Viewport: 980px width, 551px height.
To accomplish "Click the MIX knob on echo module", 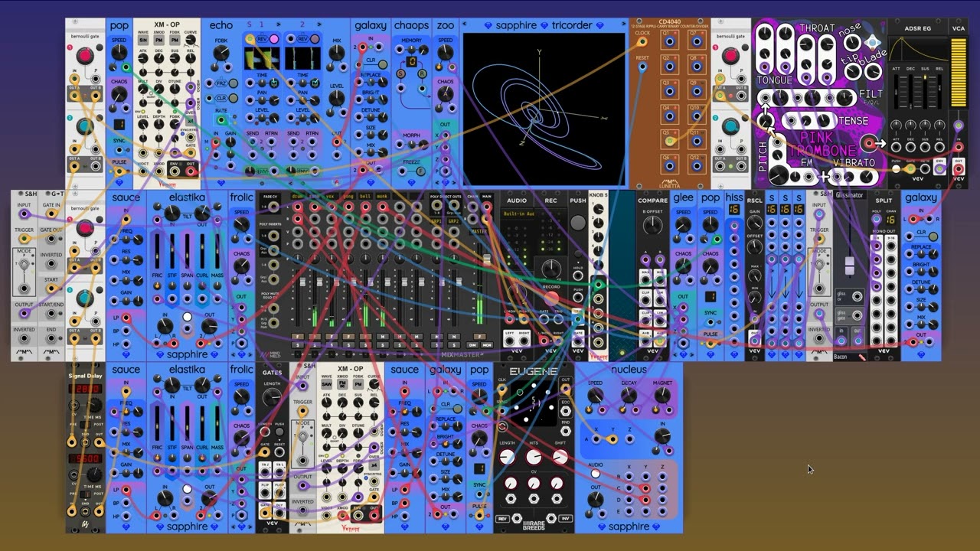I will click(337, 52).
